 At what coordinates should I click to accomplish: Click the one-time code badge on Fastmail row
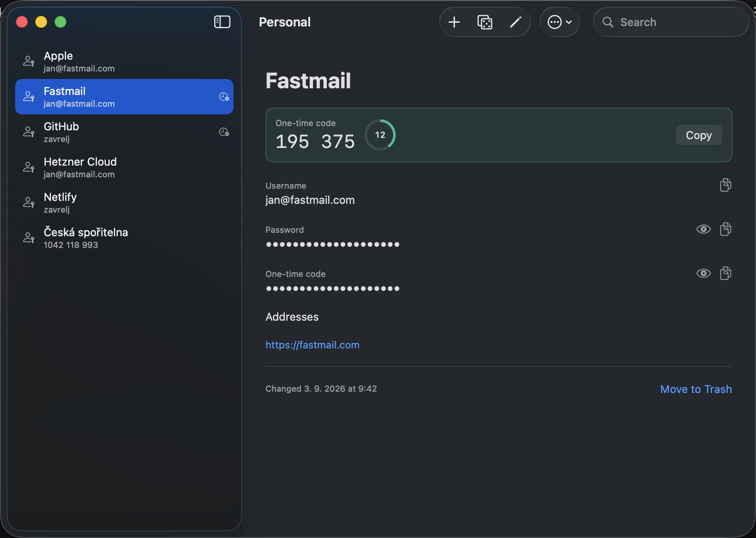coord(224,97)
